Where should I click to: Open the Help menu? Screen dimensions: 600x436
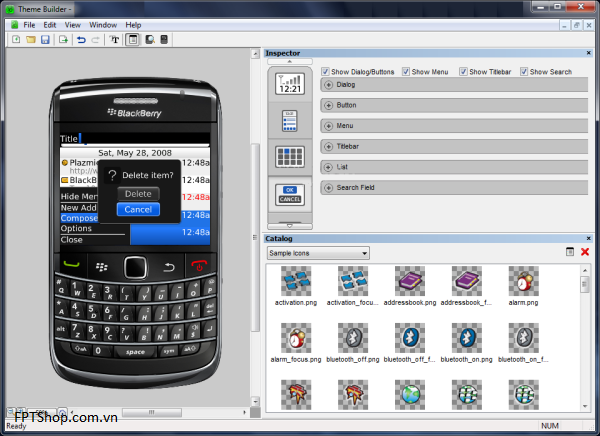click(133, 25)
